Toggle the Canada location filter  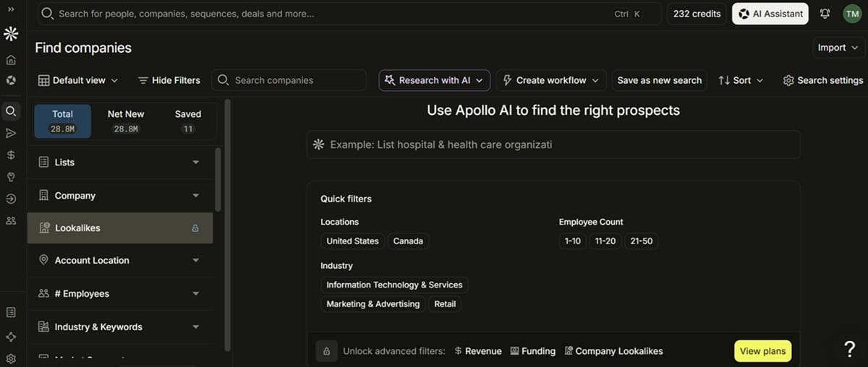408,241
